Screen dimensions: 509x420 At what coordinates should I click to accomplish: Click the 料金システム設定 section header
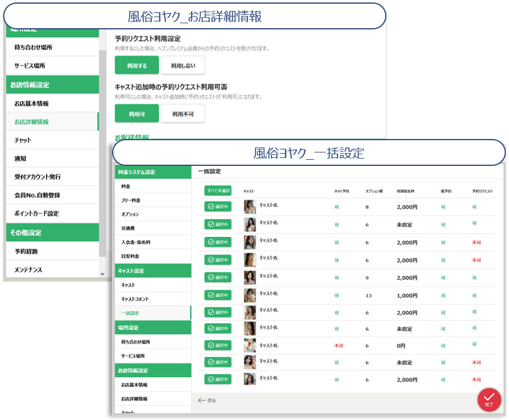(x=153, y=172)
